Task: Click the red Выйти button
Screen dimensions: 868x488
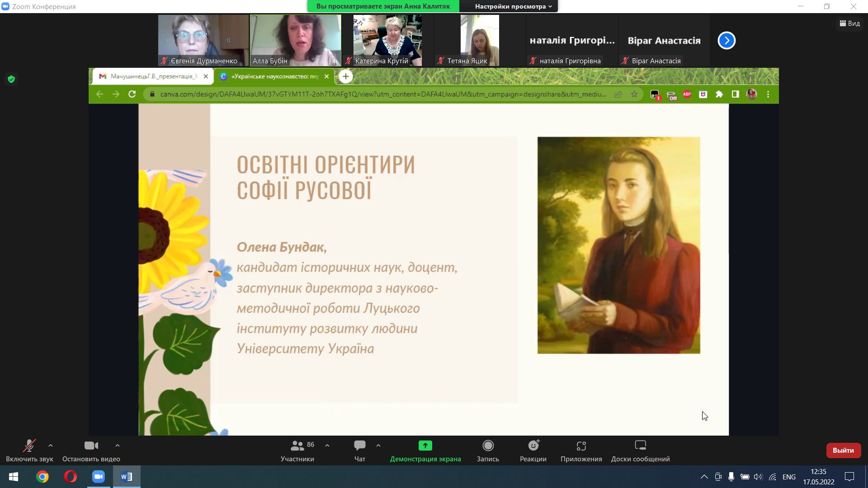Action: coord(843,450)
